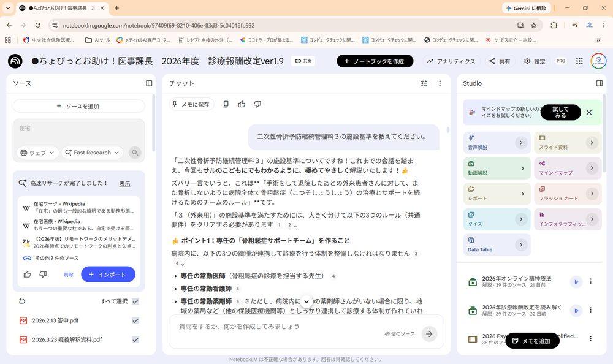Open 動画解説 options arrow
This screenshot has height=364, width=613.
pyautogui.click(x=523, y=168)
